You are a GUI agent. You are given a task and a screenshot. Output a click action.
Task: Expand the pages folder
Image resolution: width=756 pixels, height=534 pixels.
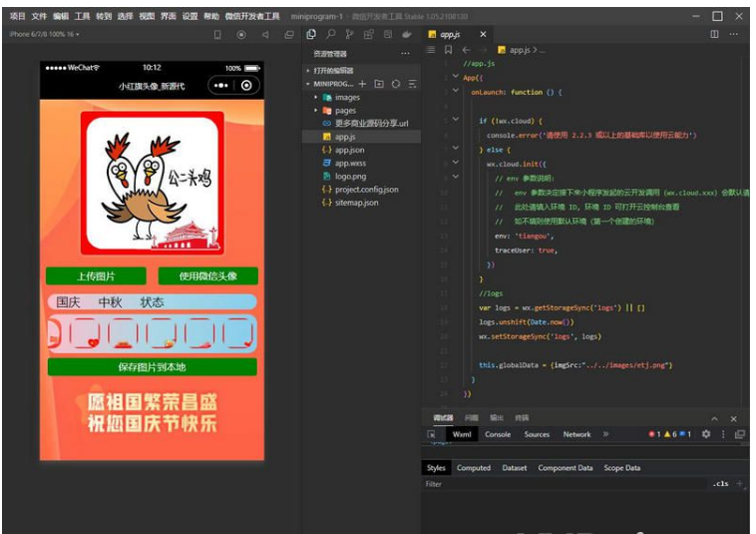click(x=316, y=111)
